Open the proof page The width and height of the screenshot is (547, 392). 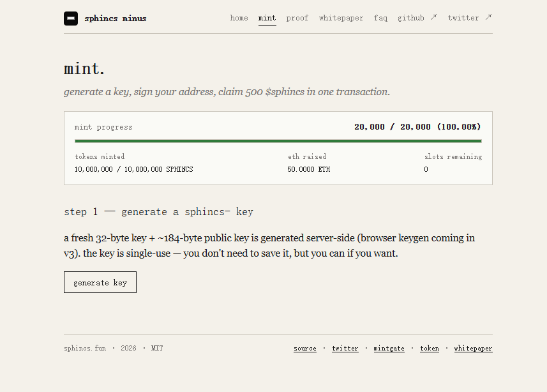(x=297, y=18)
